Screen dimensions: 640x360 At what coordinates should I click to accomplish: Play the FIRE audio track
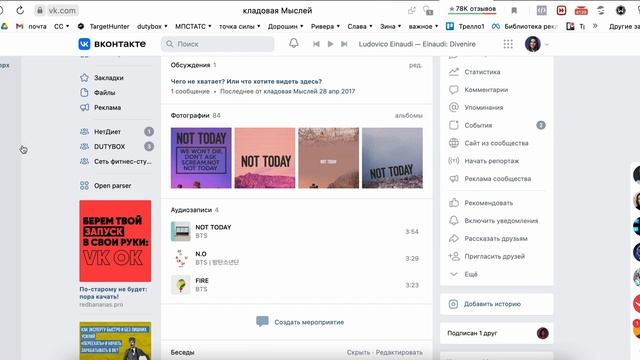click(180, 285)
